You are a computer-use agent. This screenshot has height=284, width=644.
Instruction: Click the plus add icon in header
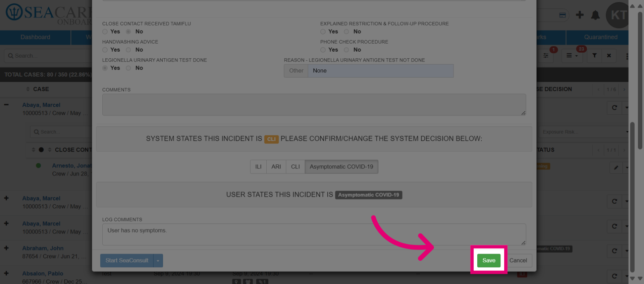[580, 15]
